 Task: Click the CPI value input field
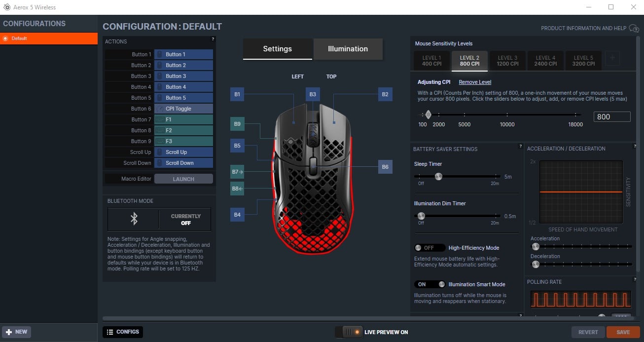click(x=611, y=117)
